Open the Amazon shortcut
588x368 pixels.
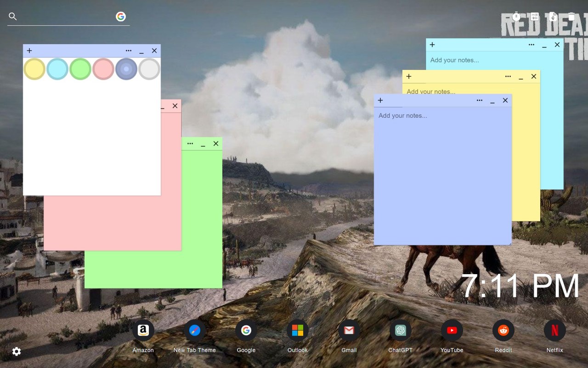point(143,330)
